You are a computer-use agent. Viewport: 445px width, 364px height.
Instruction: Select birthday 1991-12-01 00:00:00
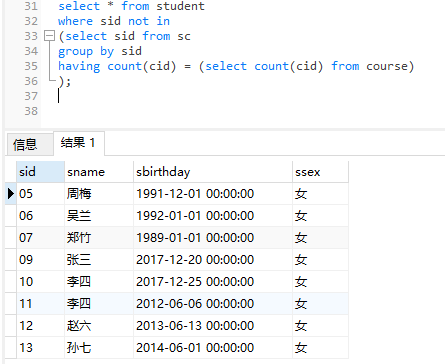pyautogui.click(x=213, y=194)
